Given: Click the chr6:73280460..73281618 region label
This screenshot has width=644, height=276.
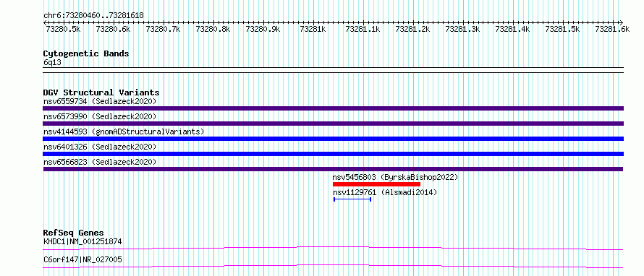Looking at the screenshot, I should [x=93, y=16].
